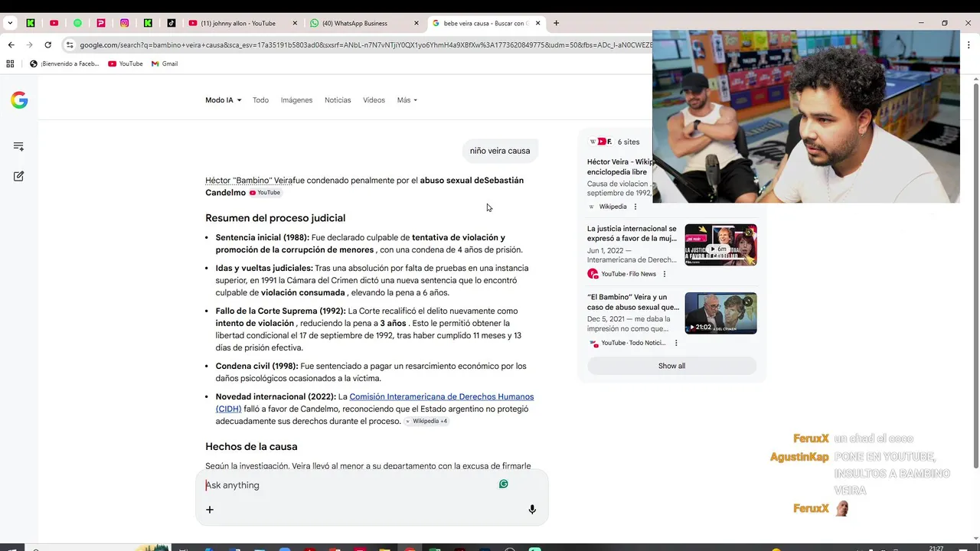Open options menu for Filo News result
Screen dimensions: 980x551
pyautogui.click(x=665, y=274)
